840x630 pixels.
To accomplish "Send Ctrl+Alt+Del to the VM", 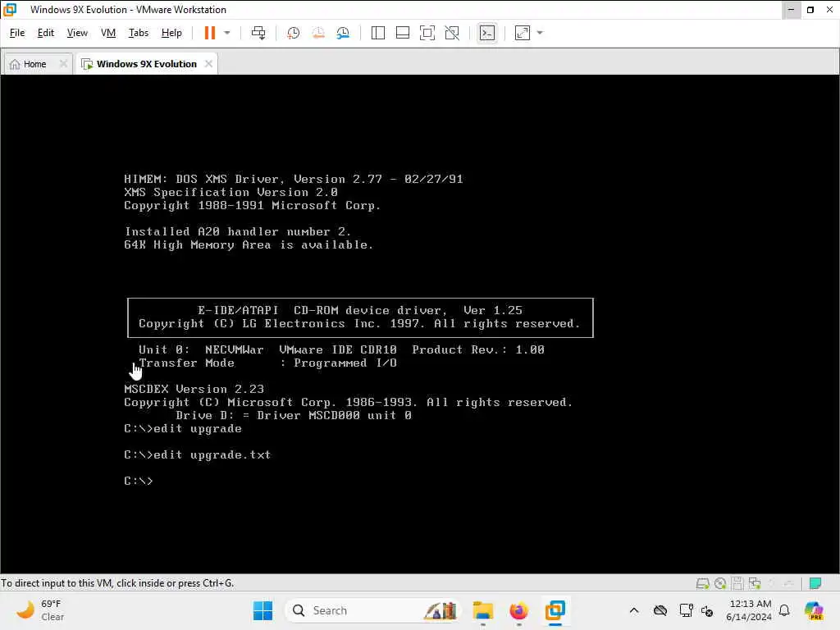I will 258,33.
